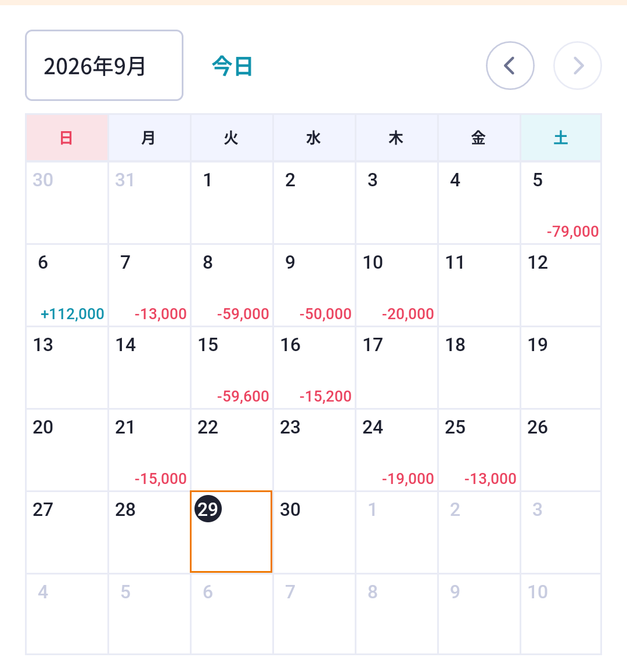Screen dimensions: 627x672
Task: Open September 24 showing -19,000
Action: tap(397, 450)
